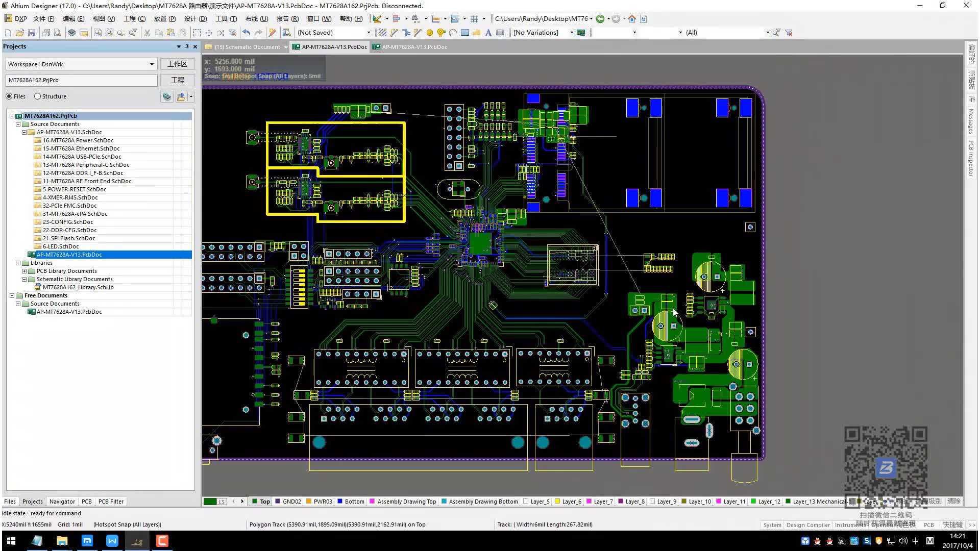Collapse the AP-MT7628A-V13.SchDoc tree node
This screenshot has height=551, width=980.
click(x=24, y=132)
